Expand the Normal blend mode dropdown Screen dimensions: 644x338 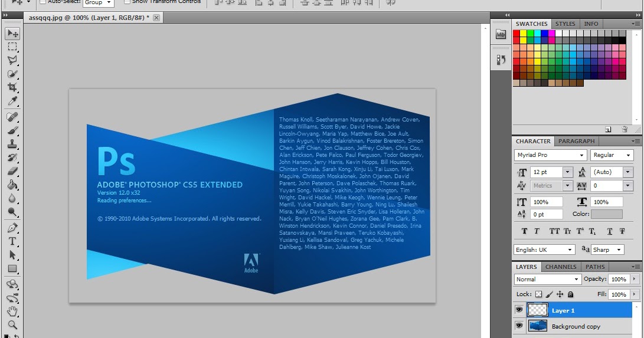point(548,279)
